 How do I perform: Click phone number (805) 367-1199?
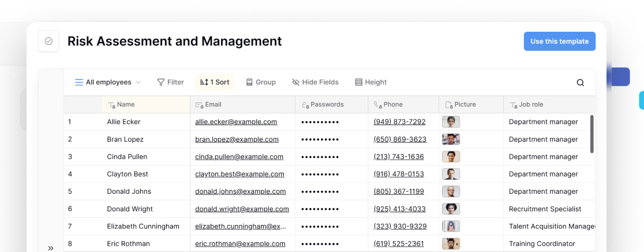click(399, 191)
